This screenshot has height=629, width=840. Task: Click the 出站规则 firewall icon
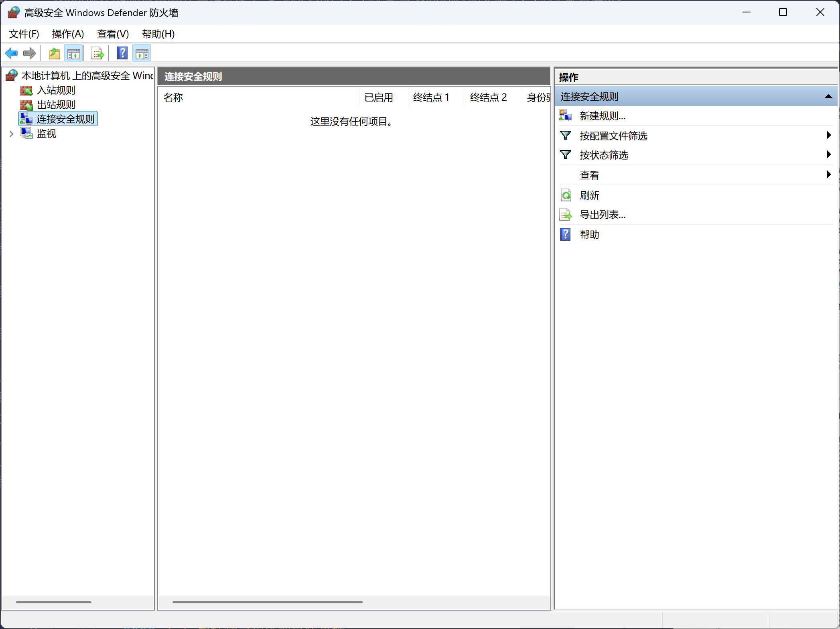coord(26,105)
